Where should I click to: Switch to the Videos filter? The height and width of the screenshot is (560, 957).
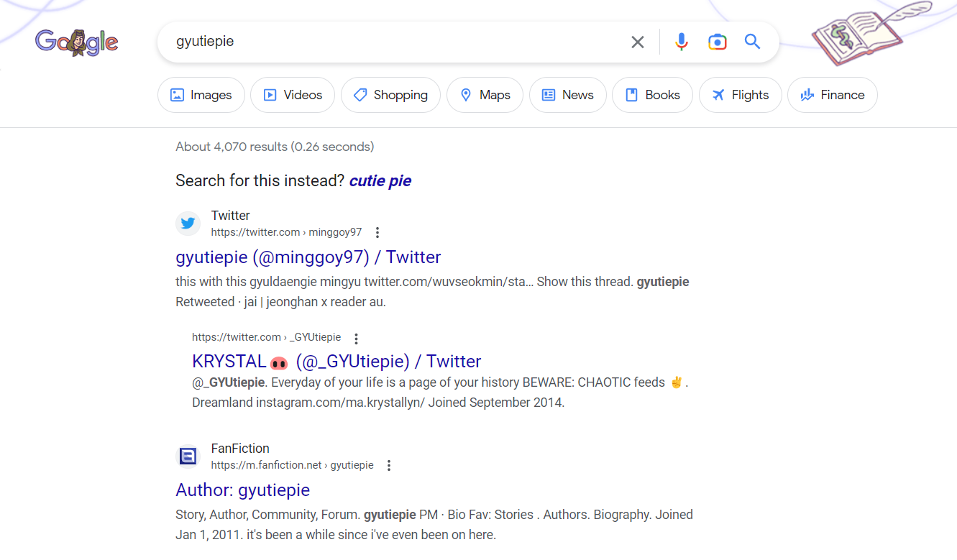(x=293, y=95)
